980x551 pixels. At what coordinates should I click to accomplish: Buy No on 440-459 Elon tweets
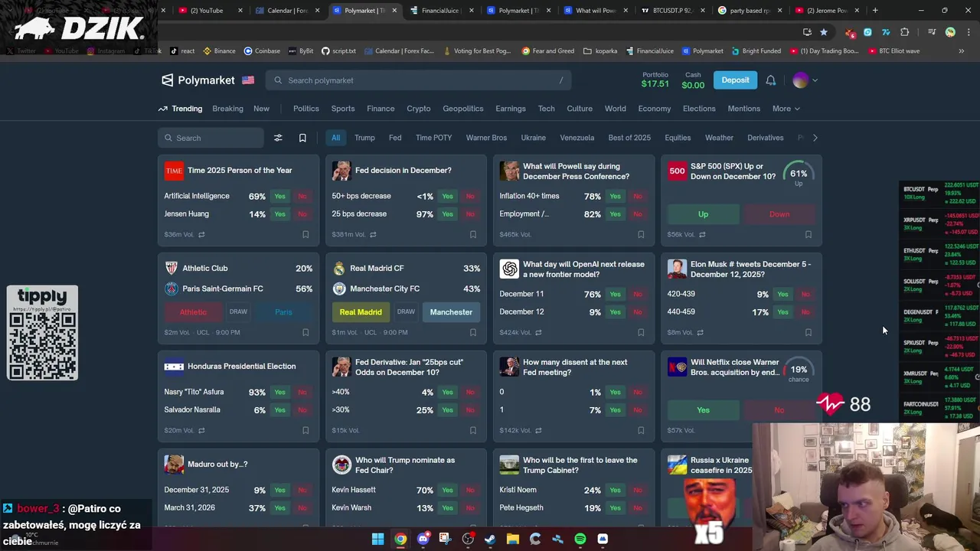coord(805,312)
